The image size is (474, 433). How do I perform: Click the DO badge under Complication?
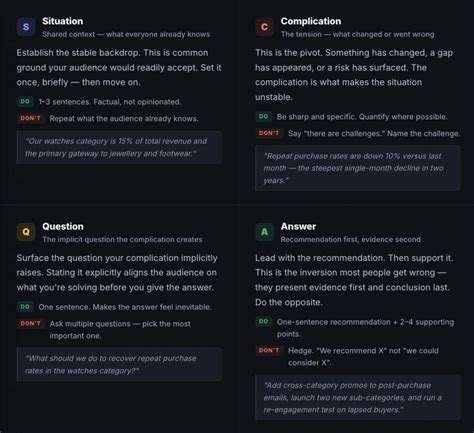[x=263, y=116]
